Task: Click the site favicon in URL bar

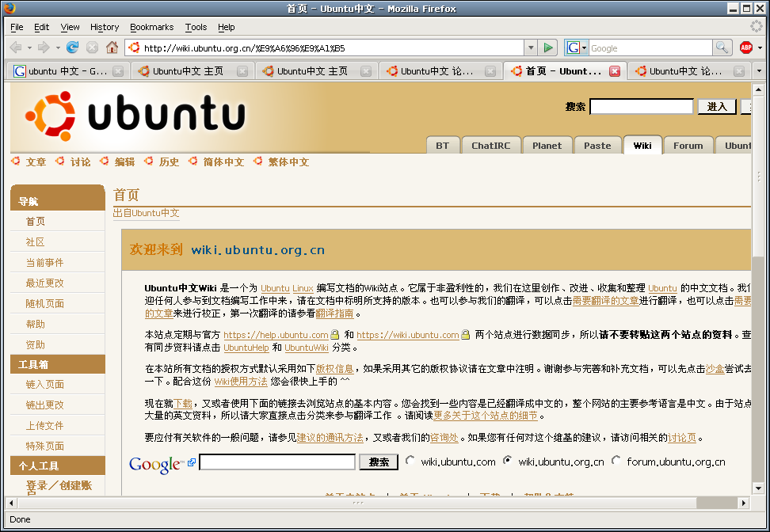Action: click(134, 47)
